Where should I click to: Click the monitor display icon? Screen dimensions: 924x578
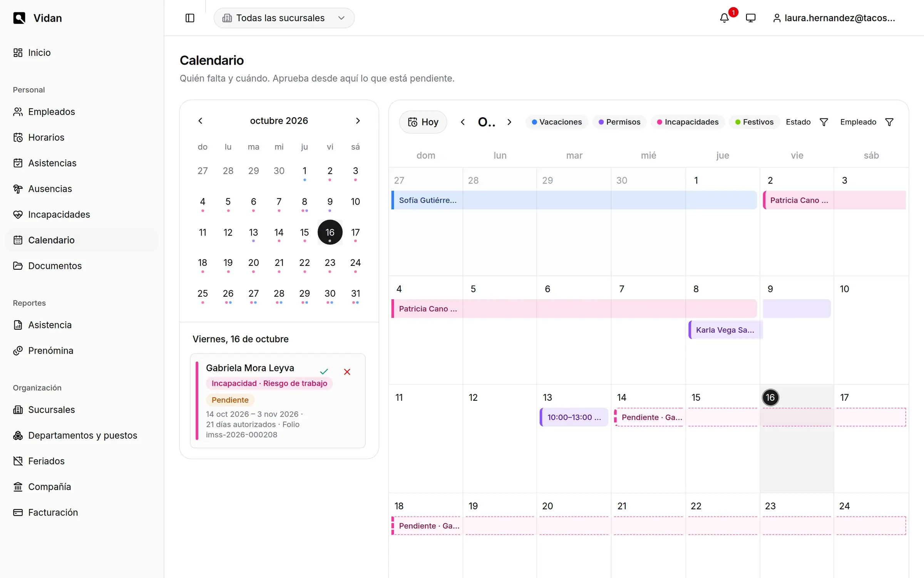(750, 18)
